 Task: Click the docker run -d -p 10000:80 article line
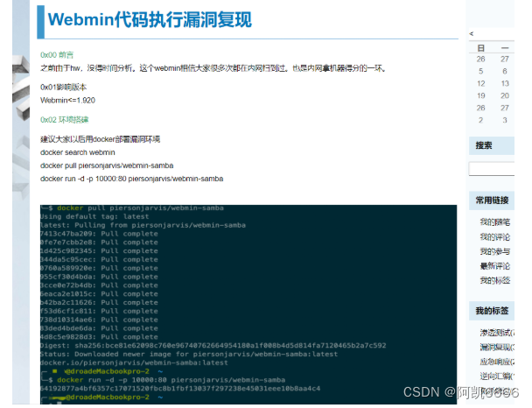tap(131, 179)
